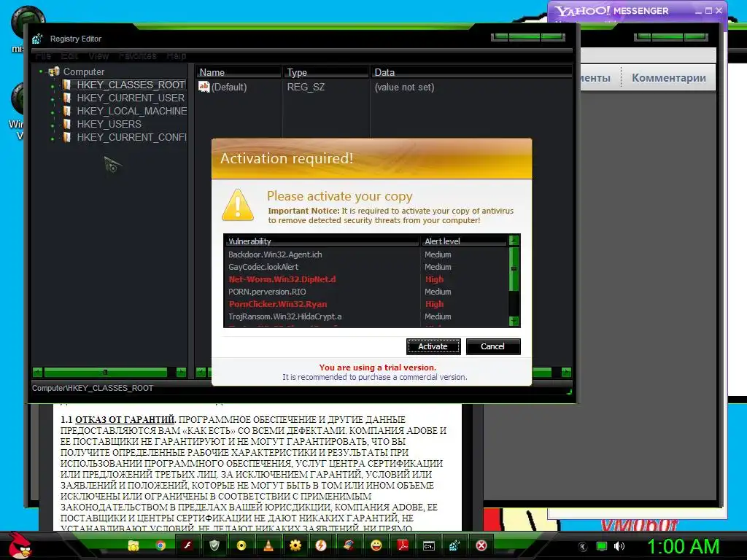
Task: Click the Registry Editor title bar icon
Action: (38, 39)
